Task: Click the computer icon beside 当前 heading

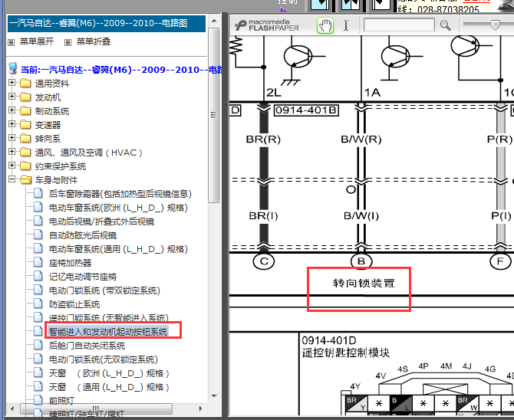Action: click(13, 69)
